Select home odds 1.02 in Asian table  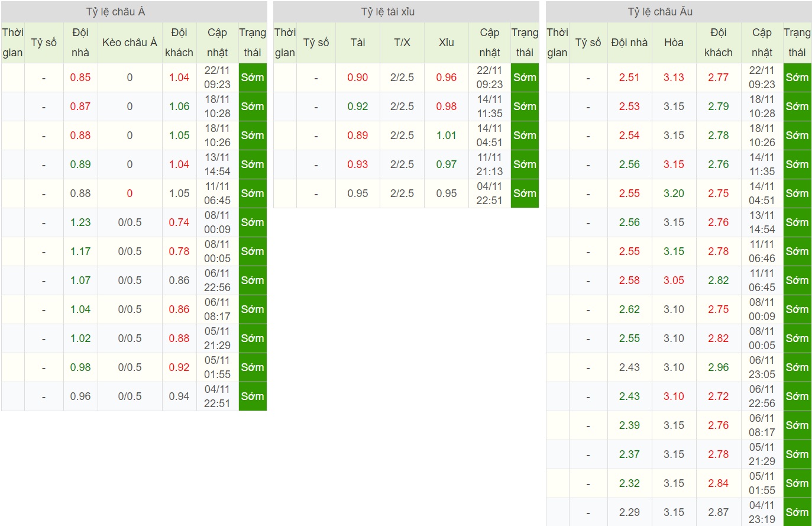click(80, 338)
